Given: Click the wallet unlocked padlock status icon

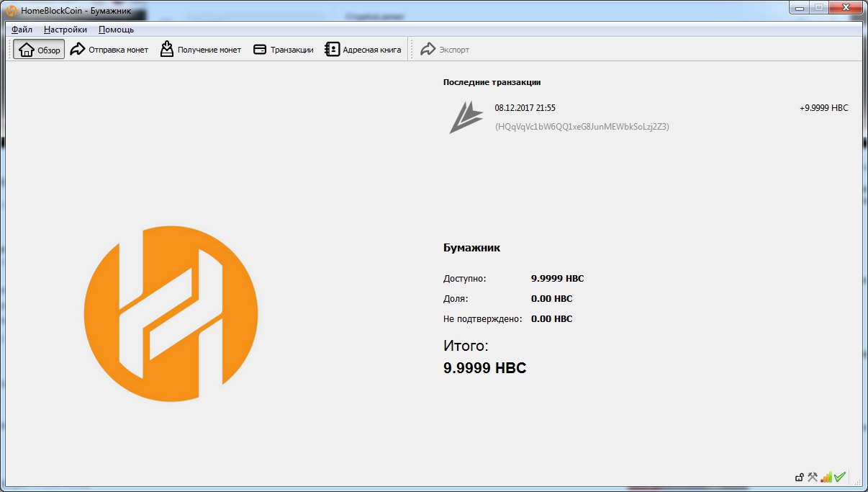Looking at the screenshot, I should click(x=799, y=477).
